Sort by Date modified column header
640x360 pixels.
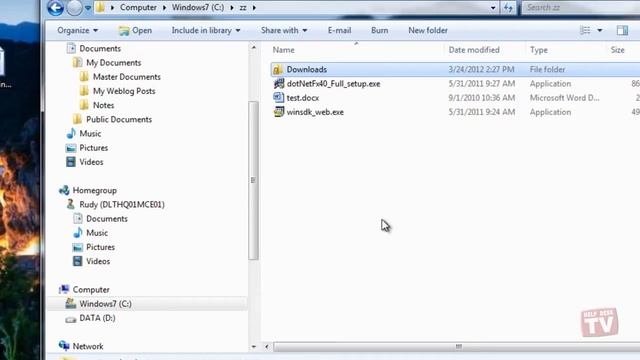(474, 50)
